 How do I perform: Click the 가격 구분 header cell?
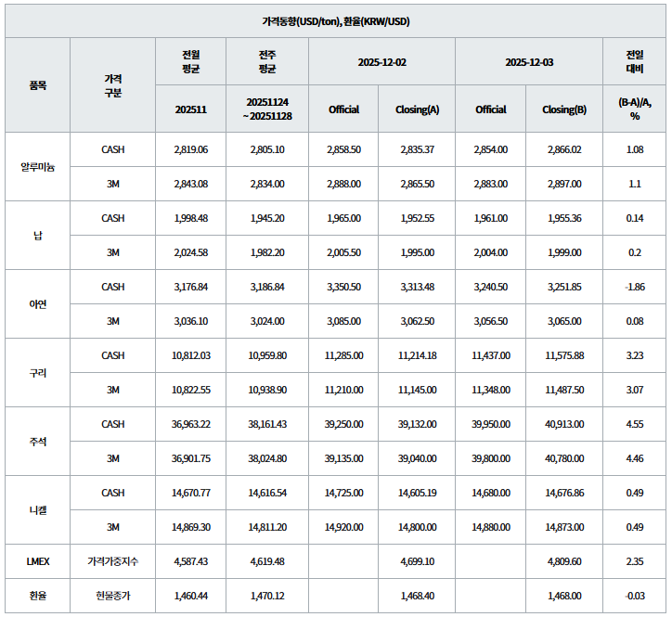coord(112,84)
